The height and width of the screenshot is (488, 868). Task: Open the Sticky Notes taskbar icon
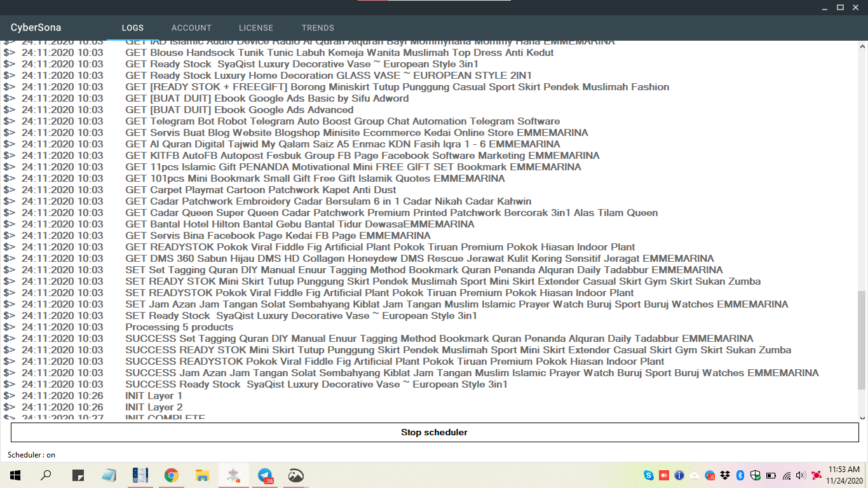[x=78, y=475]
